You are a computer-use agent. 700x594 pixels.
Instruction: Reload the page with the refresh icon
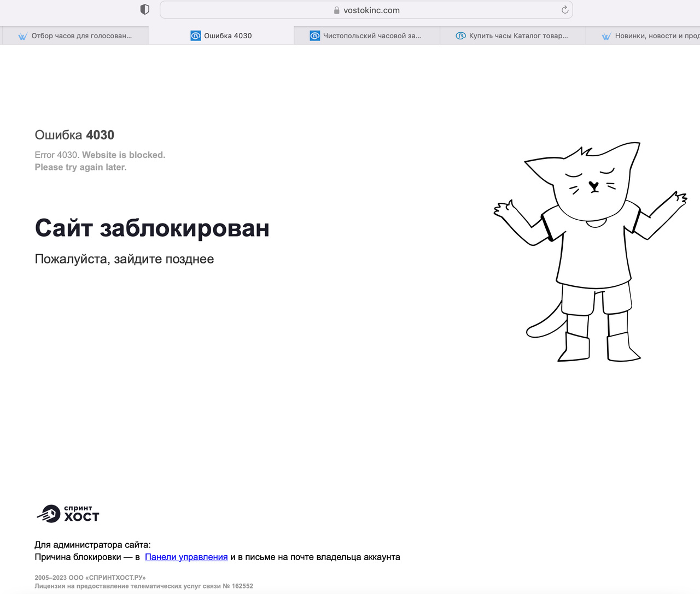pos(565,10)
